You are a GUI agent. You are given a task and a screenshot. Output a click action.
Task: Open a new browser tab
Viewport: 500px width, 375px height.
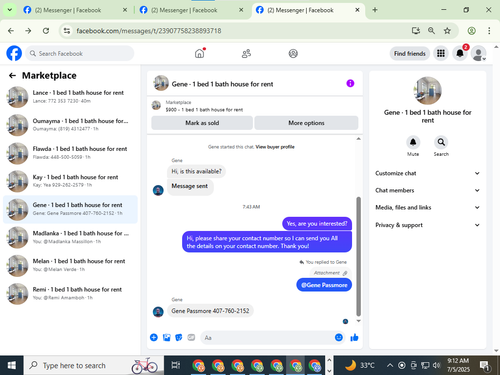pyautogui.click(x=375, y=10)
